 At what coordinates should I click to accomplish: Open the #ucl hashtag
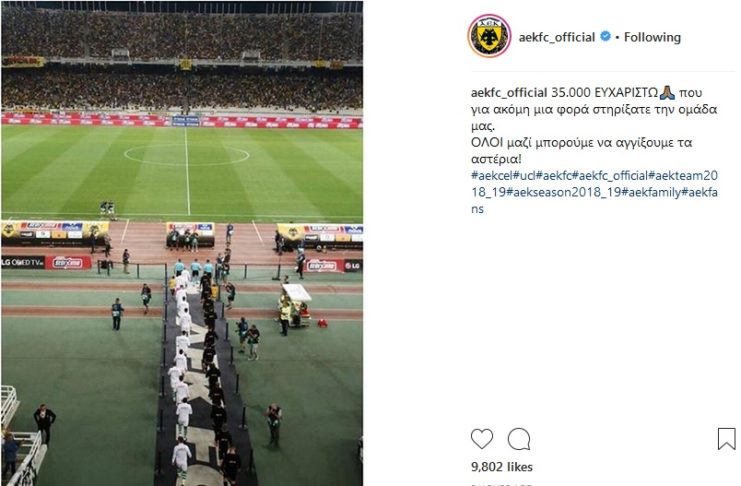click(524, 175)
